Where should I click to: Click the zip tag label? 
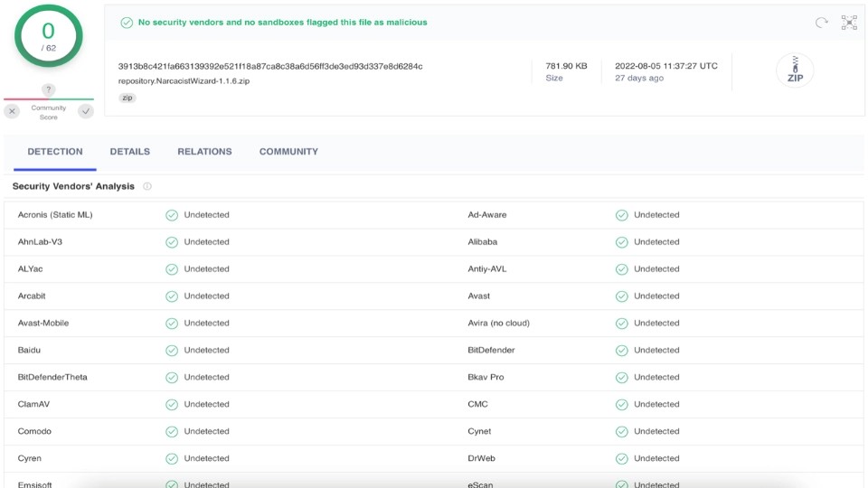point(127,98)
